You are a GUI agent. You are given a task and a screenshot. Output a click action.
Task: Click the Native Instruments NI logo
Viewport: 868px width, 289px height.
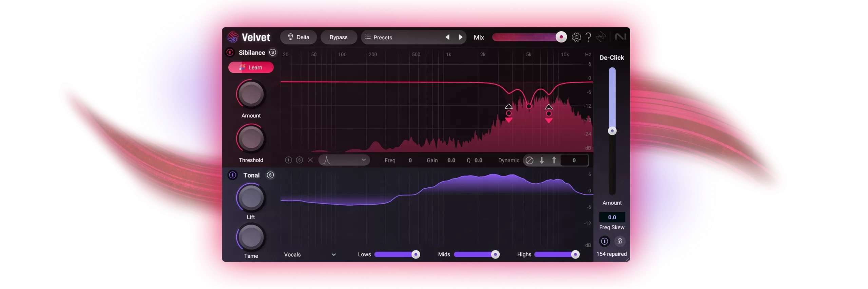coord(620,37)
